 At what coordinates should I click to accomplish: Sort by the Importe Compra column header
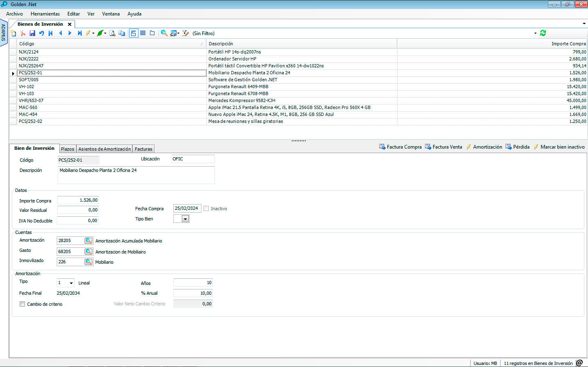[492, 44]
